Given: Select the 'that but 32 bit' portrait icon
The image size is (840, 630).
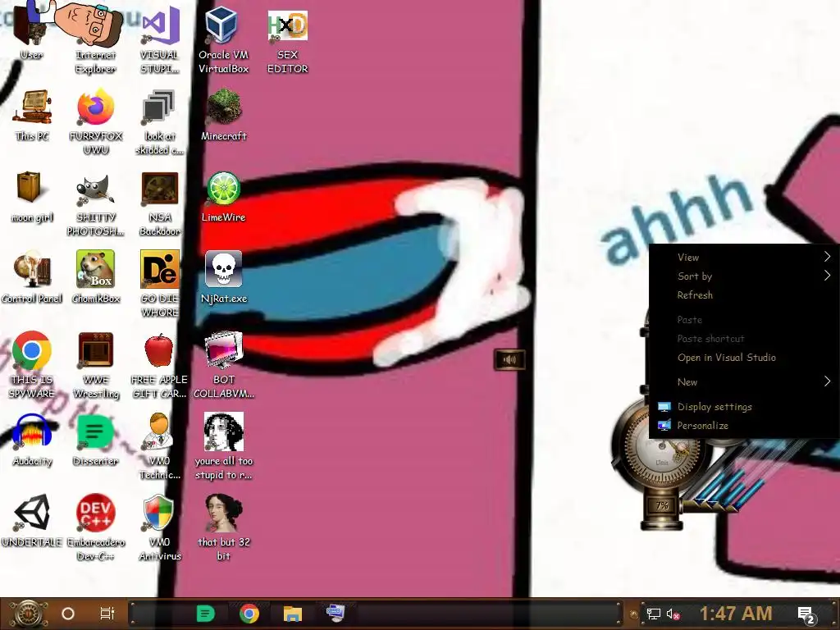Looking at the screenshot, I should click(x=223, y=527).
